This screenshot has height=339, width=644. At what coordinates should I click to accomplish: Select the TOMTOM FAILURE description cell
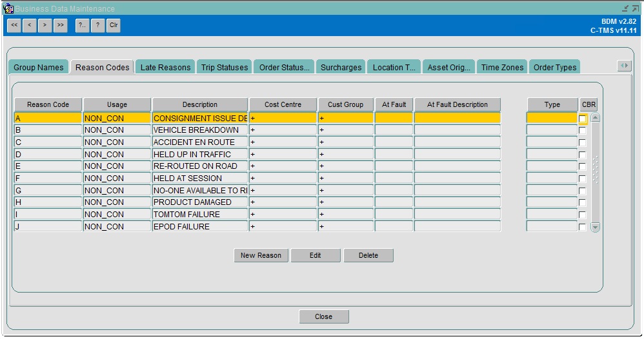pos(200,214)
